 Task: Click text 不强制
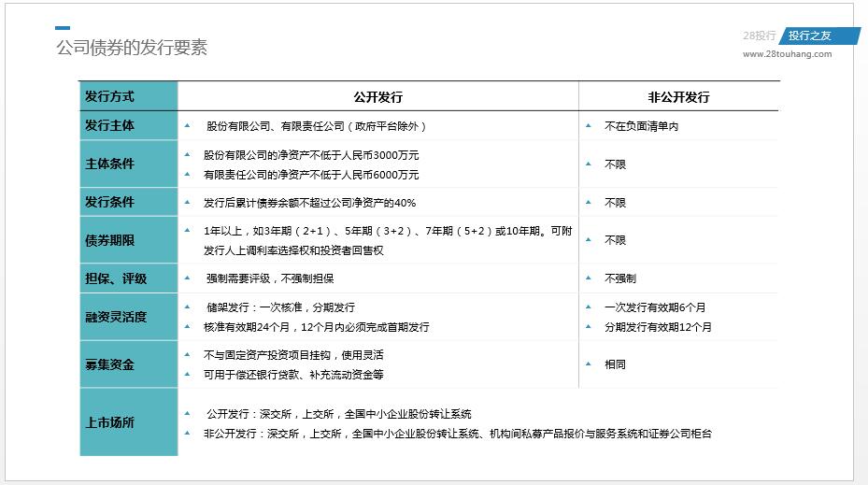620,278
